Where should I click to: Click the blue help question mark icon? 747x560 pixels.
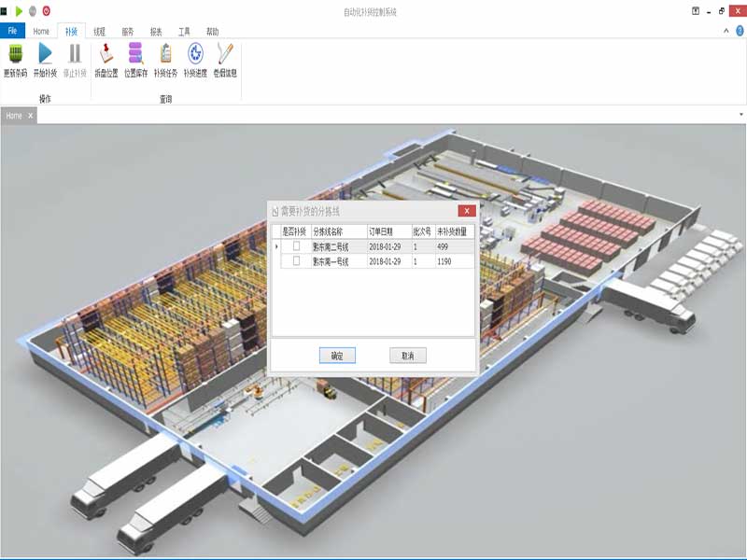[x=740, y=31]
